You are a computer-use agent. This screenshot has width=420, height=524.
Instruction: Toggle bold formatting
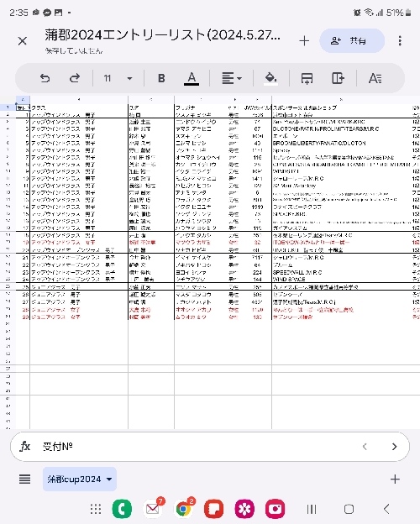pos(161,78)
